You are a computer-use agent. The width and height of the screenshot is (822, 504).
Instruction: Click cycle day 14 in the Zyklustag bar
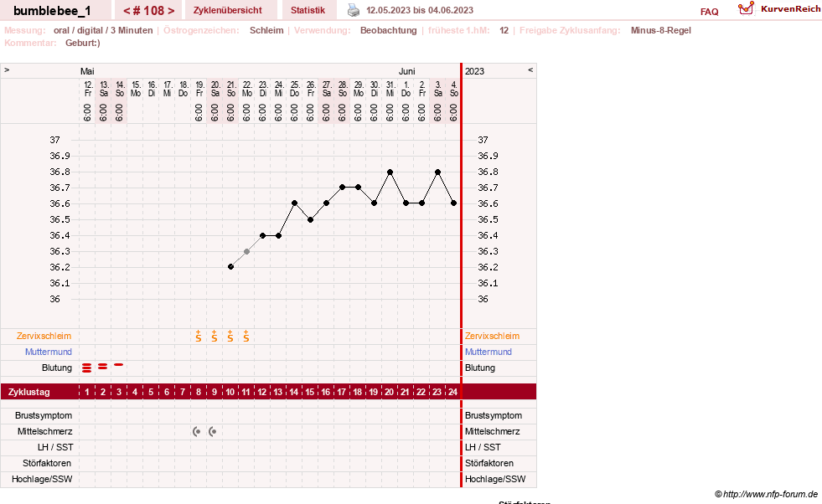293,392
